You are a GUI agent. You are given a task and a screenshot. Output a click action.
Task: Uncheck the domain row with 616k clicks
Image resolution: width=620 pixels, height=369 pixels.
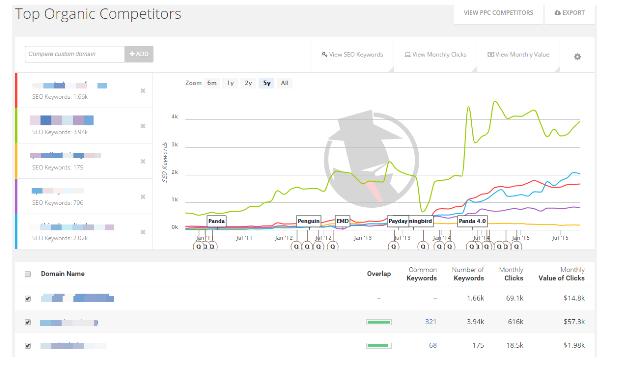click(x=28, y=322)
